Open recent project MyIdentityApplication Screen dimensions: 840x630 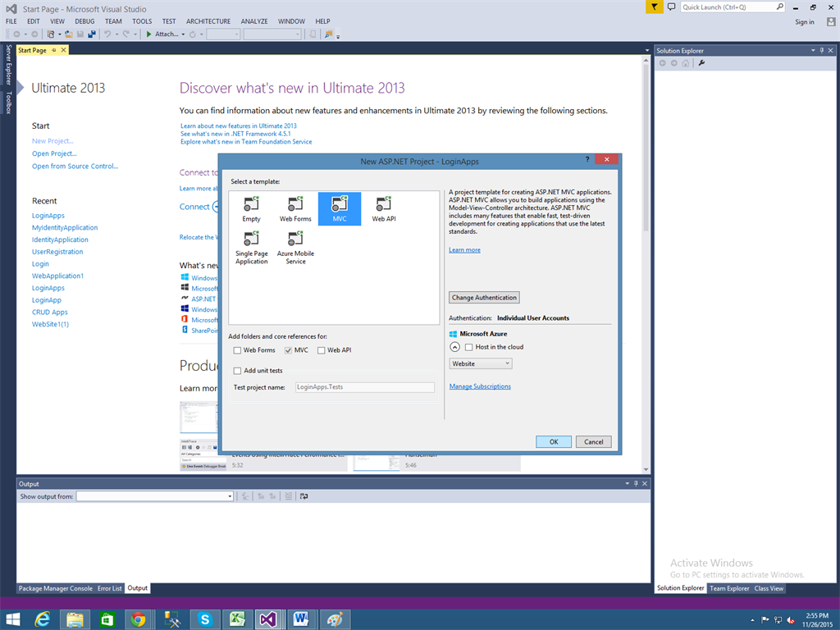coord(65,228)
